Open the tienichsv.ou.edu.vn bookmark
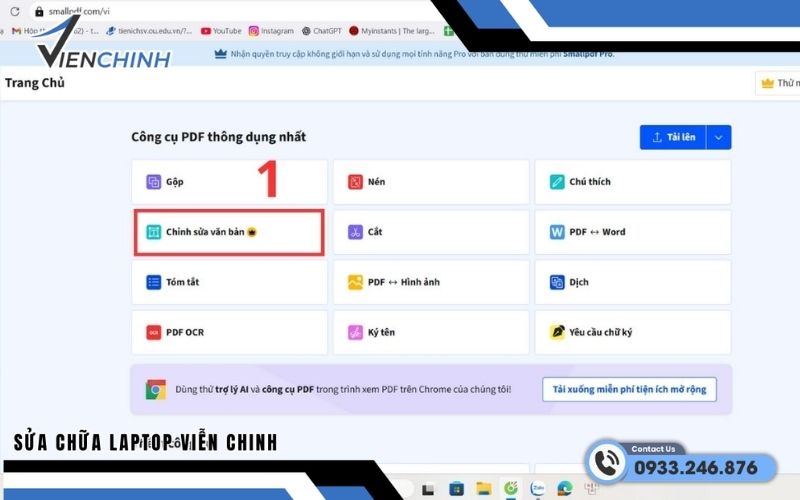 pos(149,31)
